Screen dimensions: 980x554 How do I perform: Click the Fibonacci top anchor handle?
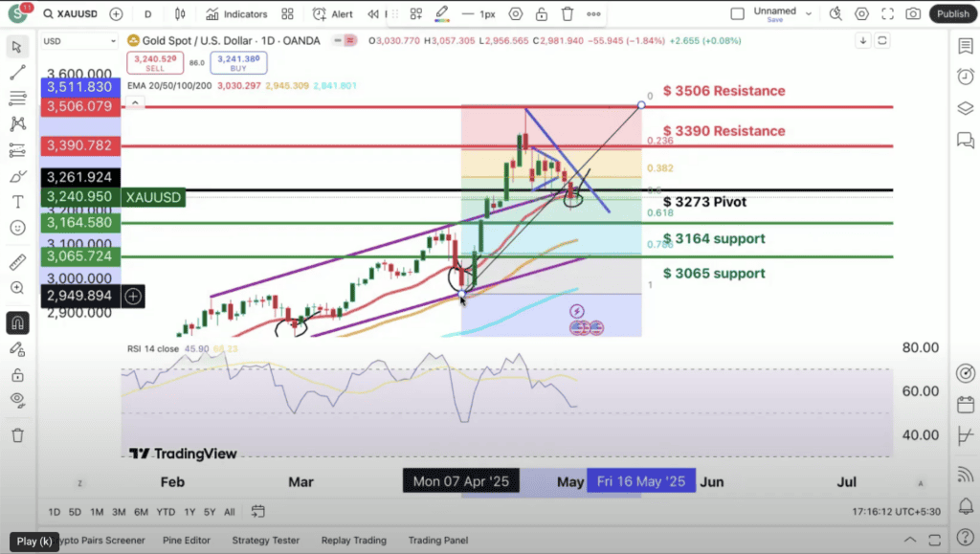(641, 105)
